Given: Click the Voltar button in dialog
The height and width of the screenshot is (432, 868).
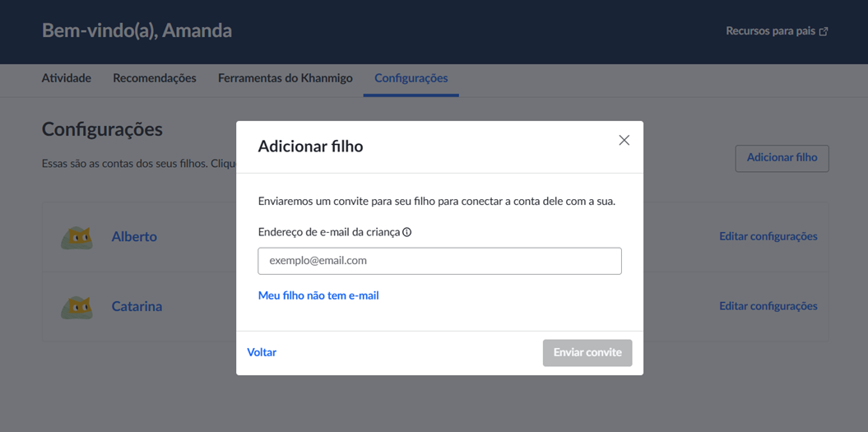Looking at the screenshot, I should [262, 352].
